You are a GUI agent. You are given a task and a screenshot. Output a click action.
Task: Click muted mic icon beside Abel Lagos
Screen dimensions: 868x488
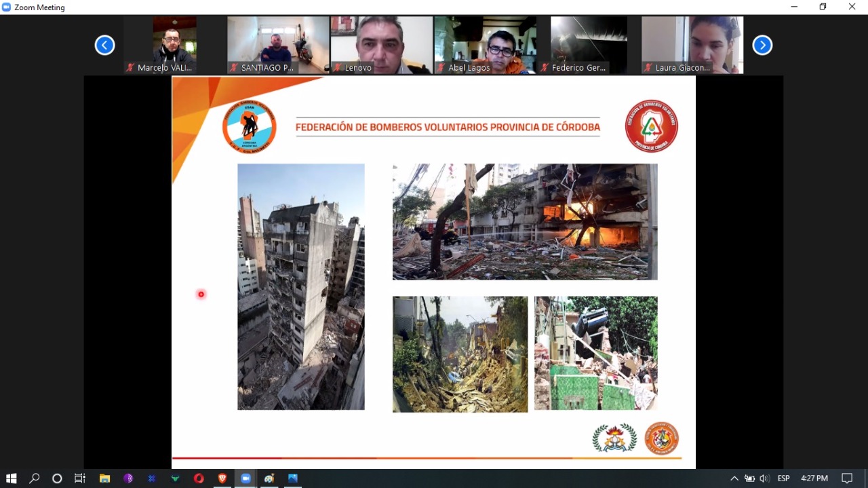click(x=441, y=68)
